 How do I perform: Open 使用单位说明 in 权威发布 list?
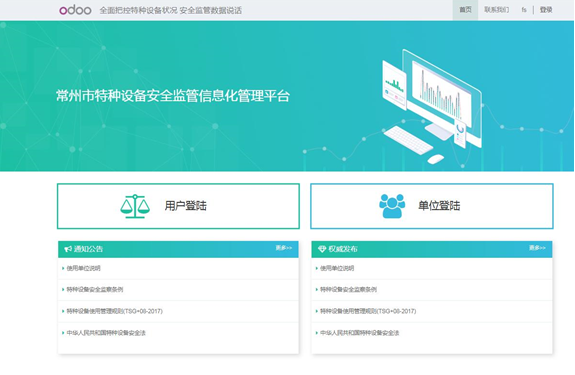337,268
